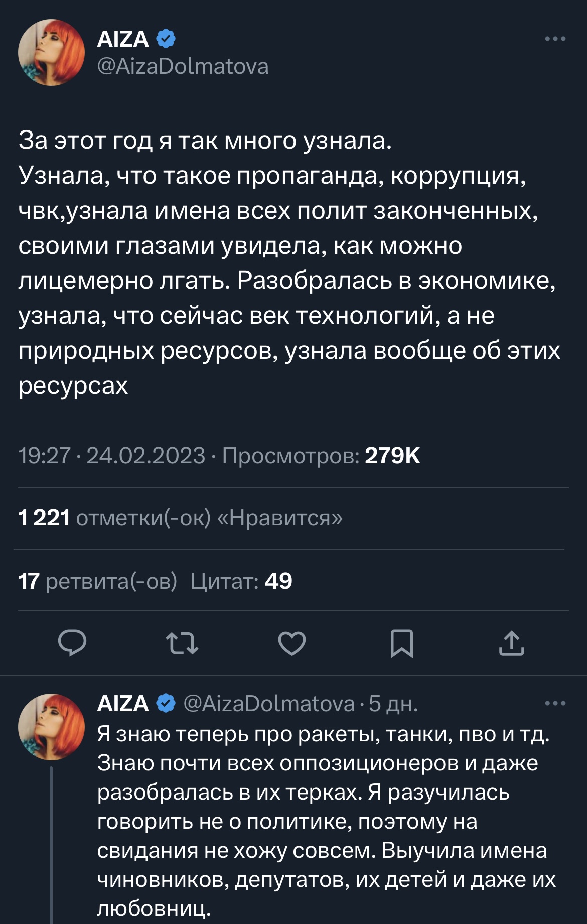The width and height of the screenshot is (587, 924).
Task: Like the tweet with heart icon
Action: coord(292,643)
